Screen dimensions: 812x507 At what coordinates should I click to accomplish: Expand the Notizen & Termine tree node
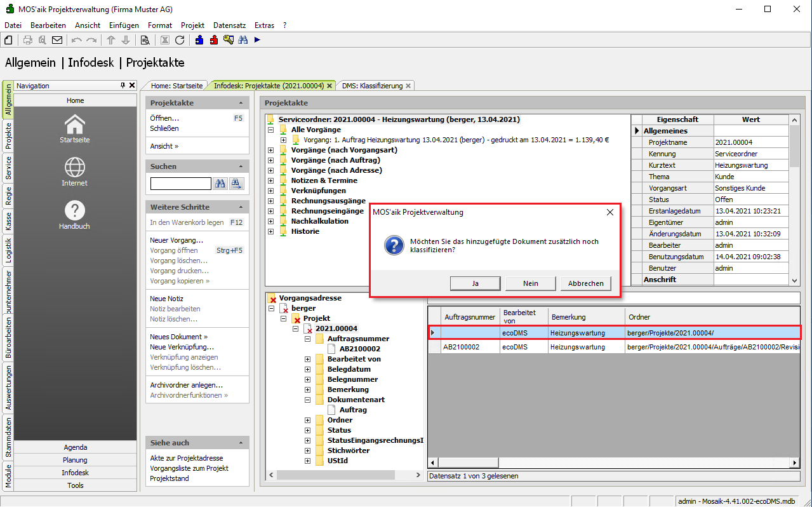[271, 180]
